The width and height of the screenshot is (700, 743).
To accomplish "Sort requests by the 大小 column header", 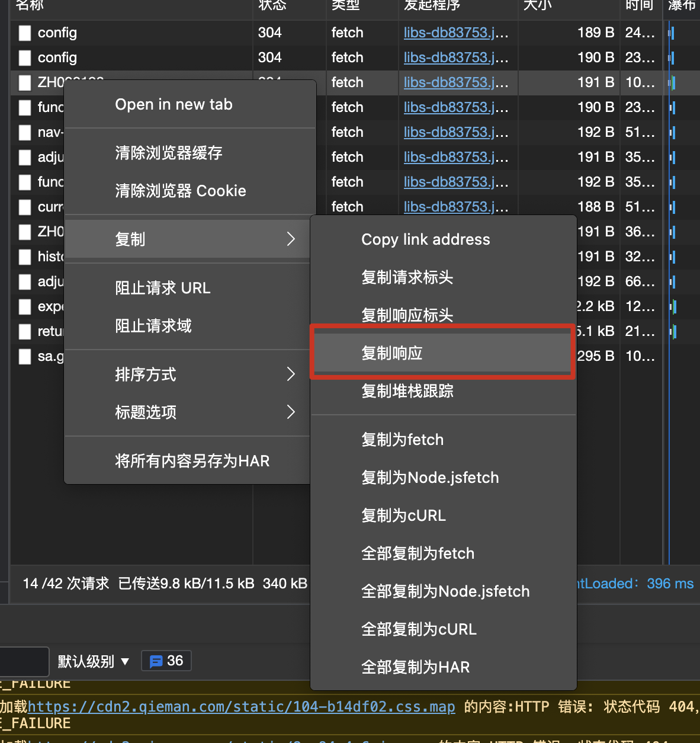I will [536, 7].
